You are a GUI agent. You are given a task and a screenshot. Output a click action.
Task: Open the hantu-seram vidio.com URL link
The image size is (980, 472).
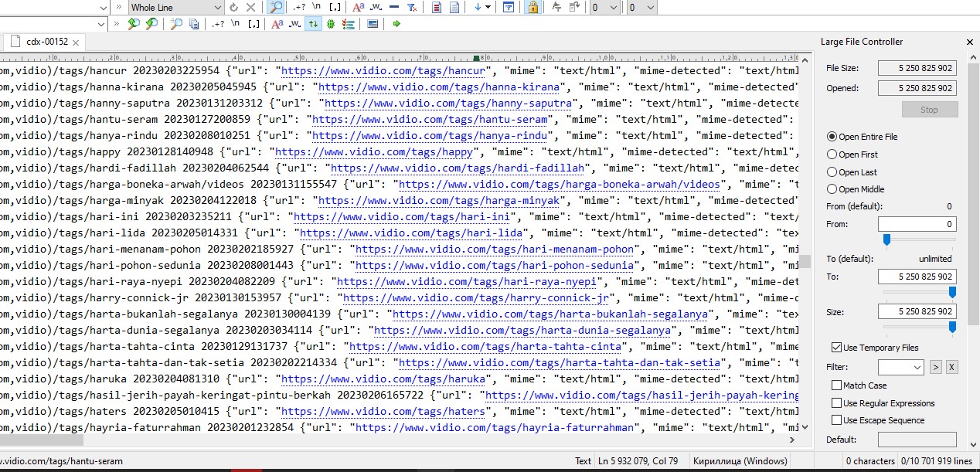[x=430, y=120]
